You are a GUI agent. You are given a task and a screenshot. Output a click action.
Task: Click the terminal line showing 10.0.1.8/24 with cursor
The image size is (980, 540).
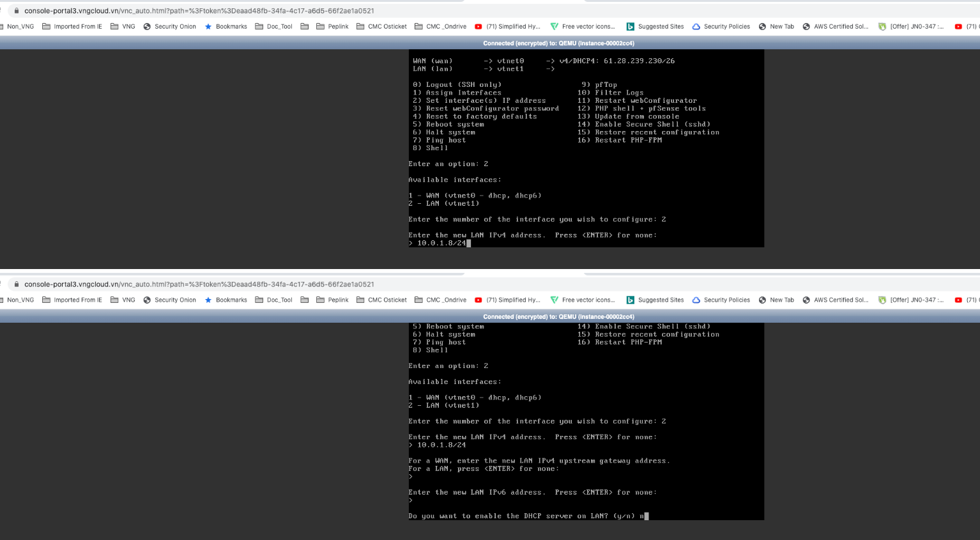[x=441, y=243]
